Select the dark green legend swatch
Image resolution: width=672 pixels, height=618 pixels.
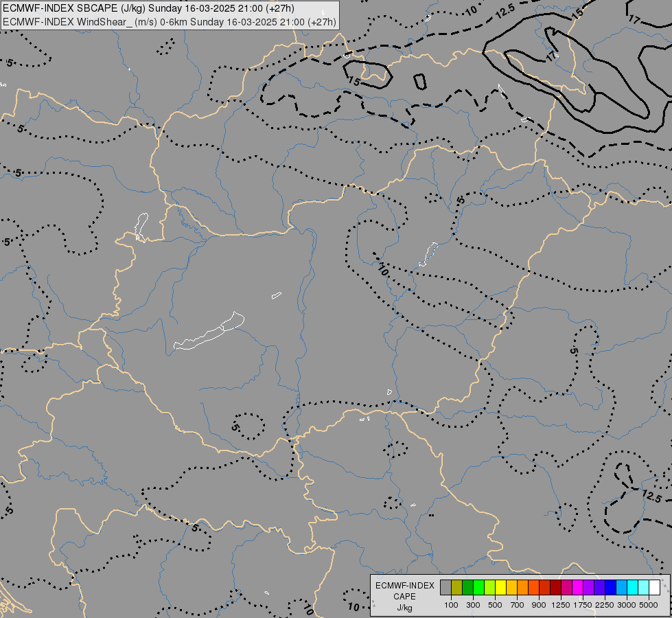pyautogui.click(x=468, y=587)
